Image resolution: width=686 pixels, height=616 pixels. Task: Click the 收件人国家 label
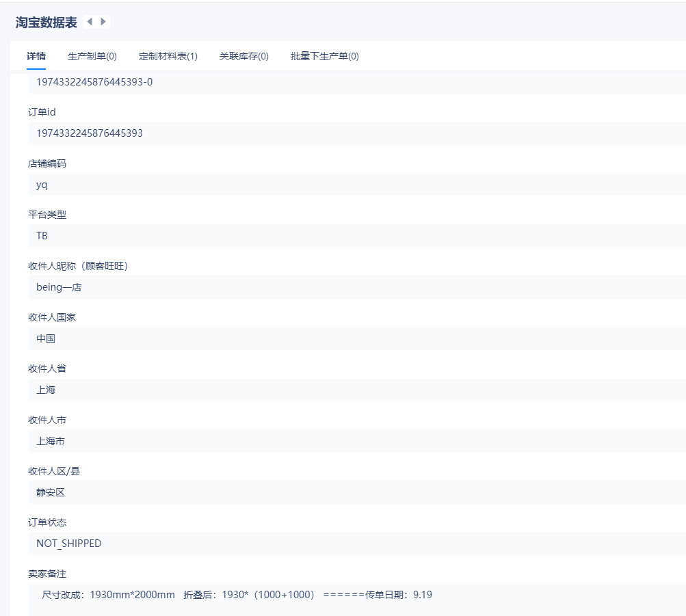pyautogui.click(x=52, y=317)
